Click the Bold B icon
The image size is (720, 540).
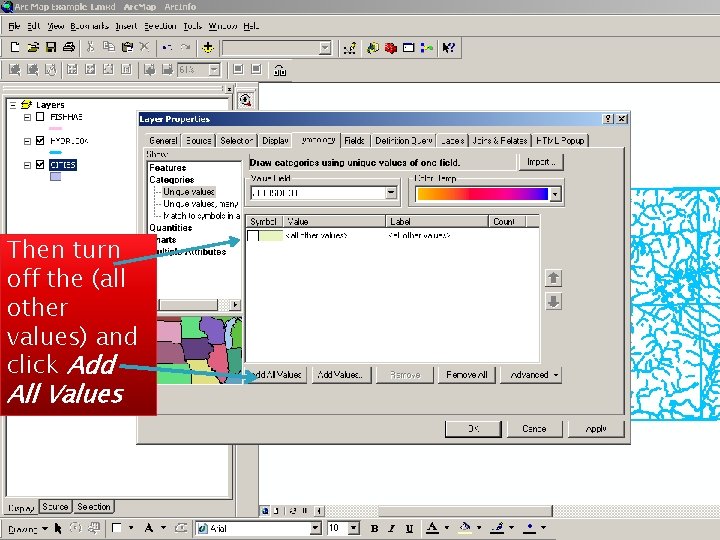pyautogui.click(x=374, y=528)
